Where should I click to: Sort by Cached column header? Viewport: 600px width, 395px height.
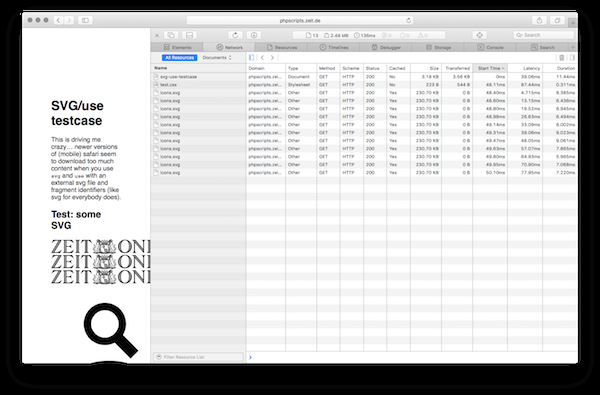pos(398,68)
